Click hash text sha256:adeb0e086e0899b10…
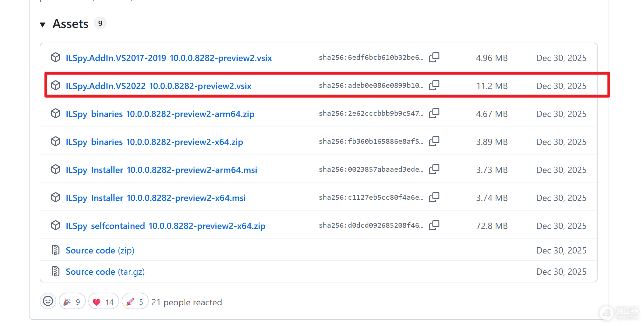This screenshot has height=326, width=644. point(371,85)
